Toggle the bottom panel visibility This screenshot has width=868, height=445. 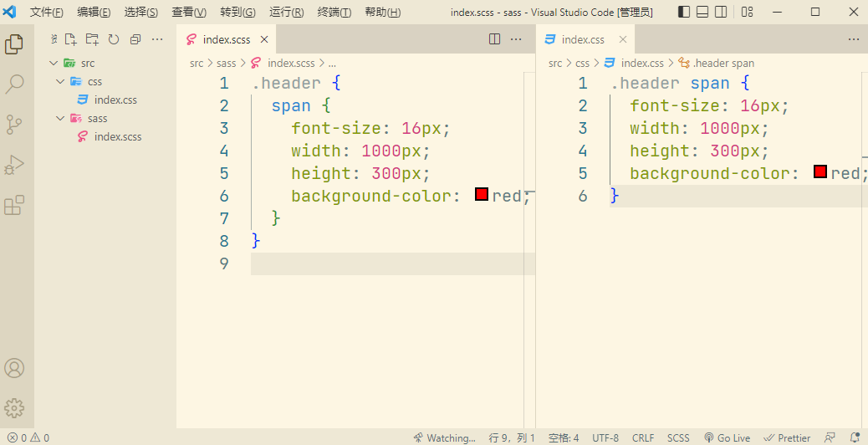point(702,13)
